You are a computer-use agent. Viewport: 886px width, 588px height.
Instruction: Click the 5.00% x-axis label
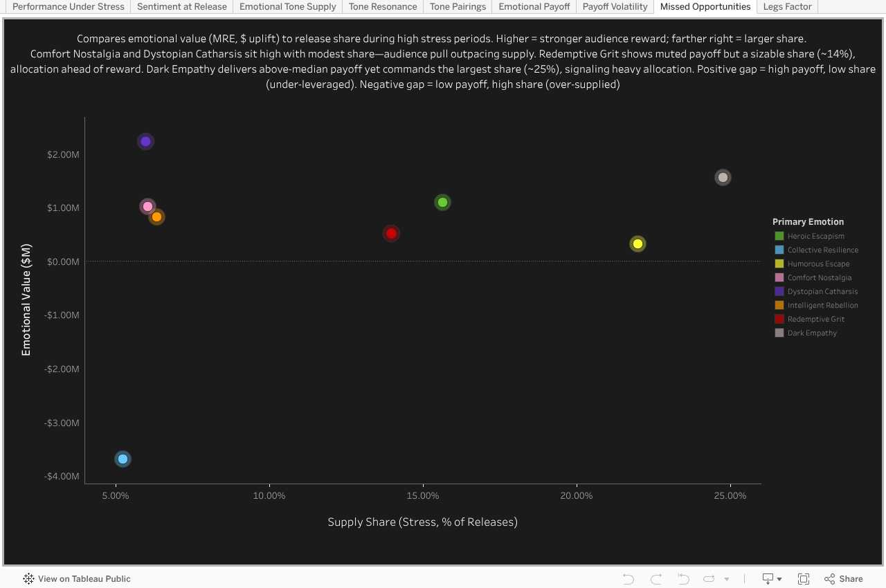pyautogui.click(x=116, y=496)
